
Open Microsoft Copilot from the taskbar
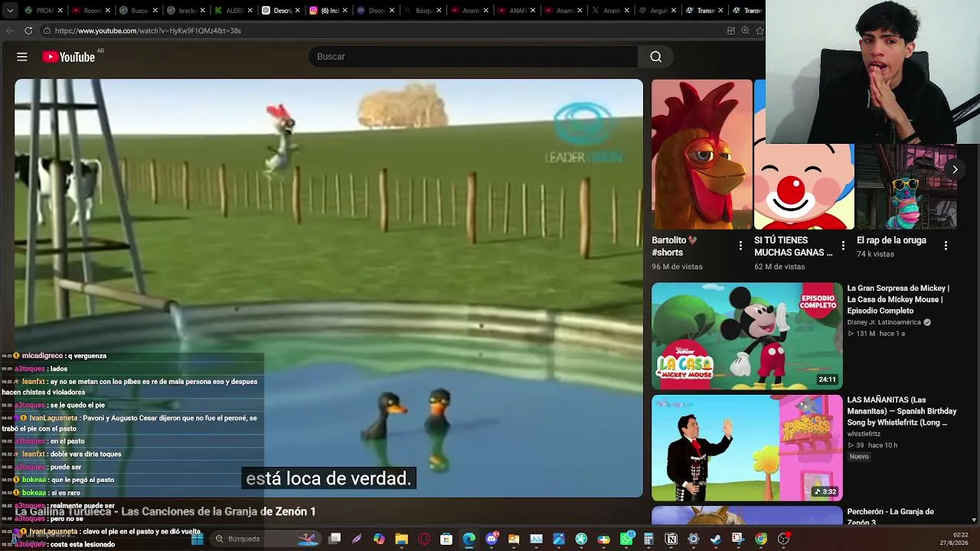pos(379,539)
